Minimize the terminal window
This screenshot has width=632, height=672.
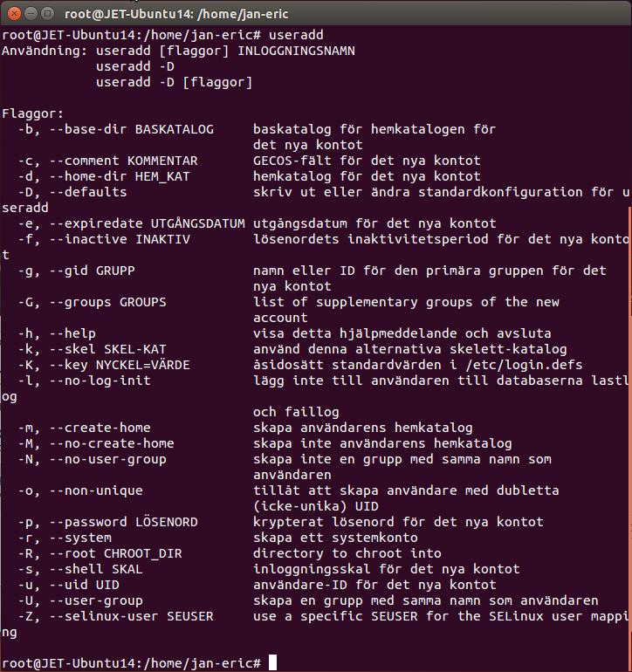click(x=31, y=14)
